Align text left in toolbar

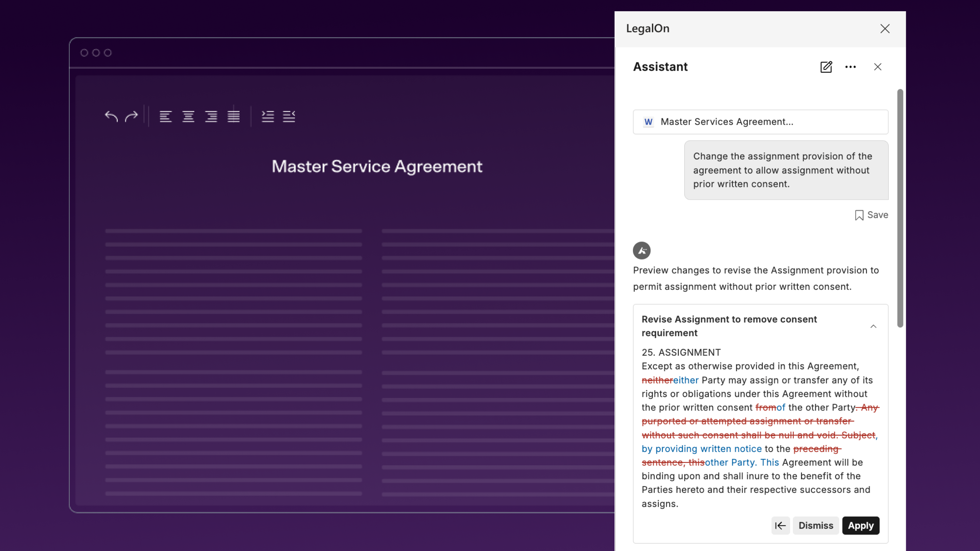[x=165, y=116]
